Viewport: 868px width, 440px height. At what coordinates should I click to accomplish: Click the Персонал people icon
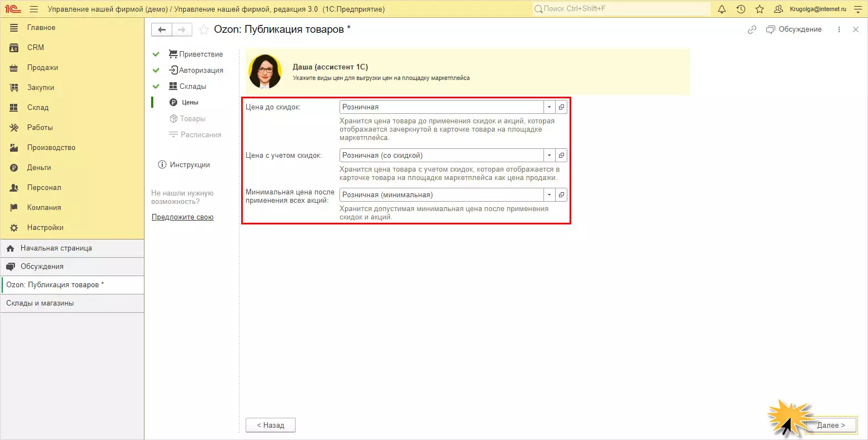[x=14, y=187]
